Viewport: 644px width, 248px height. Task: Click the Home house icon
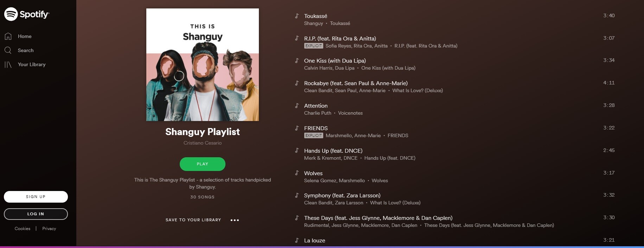pos(8,36)
